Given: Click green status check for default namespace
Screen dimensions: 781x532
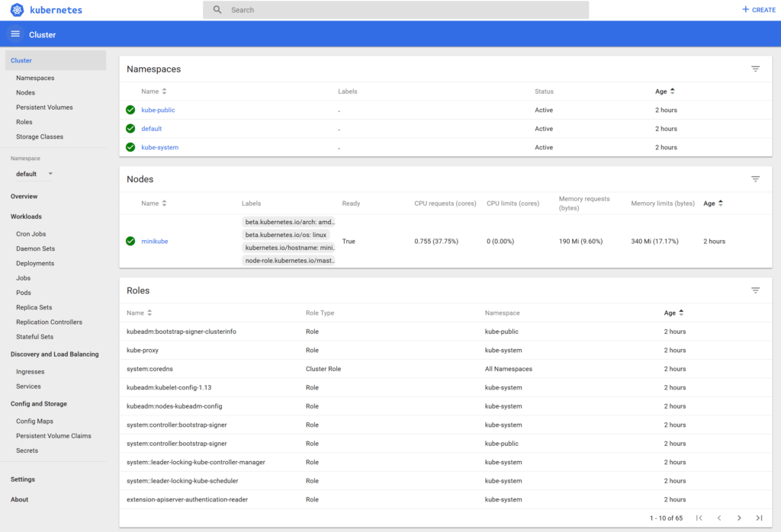Looking at the screenshot, I should click(130, 128).
